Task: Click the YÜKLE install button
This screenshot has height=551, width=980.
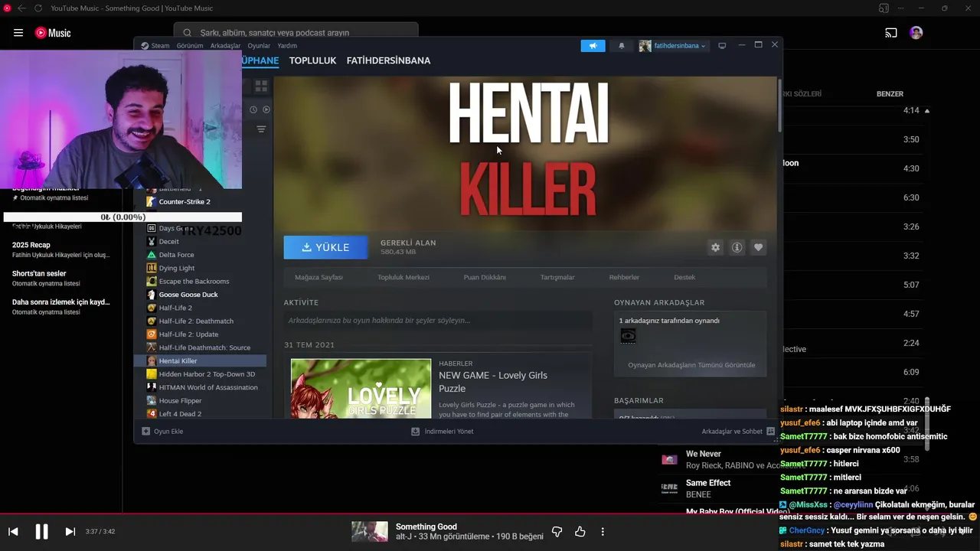Action: tap(325, 247)
